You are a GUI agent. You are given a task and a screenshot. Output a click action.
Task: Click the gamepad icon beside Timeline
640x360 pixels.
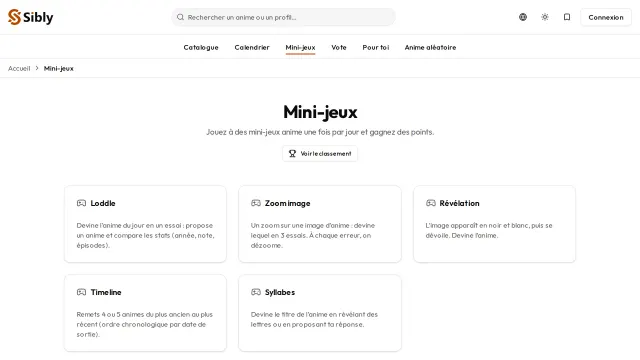click(x=81, y=292)
